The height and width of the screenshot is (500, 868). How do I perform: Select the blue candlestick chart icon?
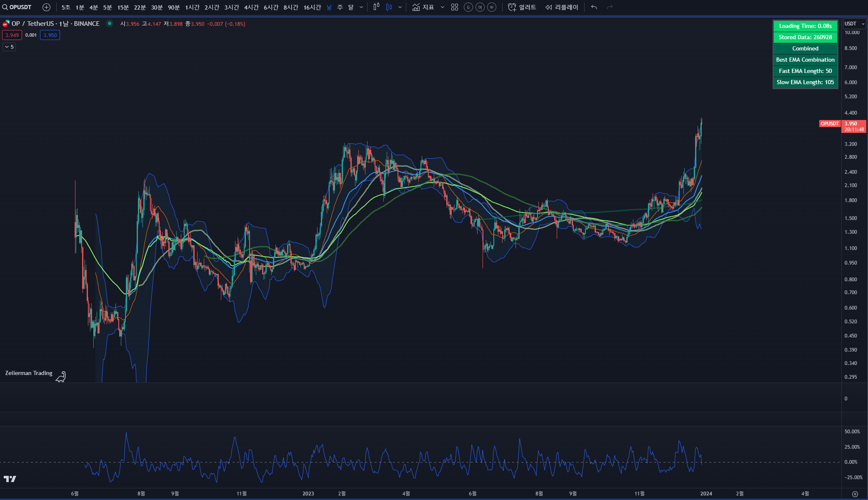pos(389,7)
